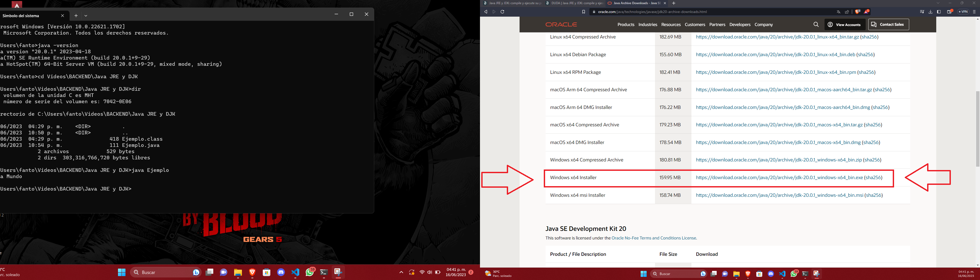Open the 30°C Parc. soleado weather widget

[498, 274]
